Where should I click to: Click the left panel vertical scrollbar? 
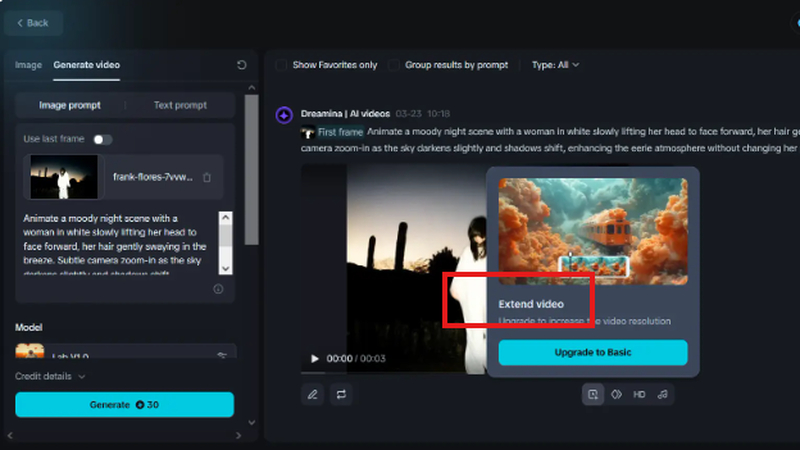point(252,169)
